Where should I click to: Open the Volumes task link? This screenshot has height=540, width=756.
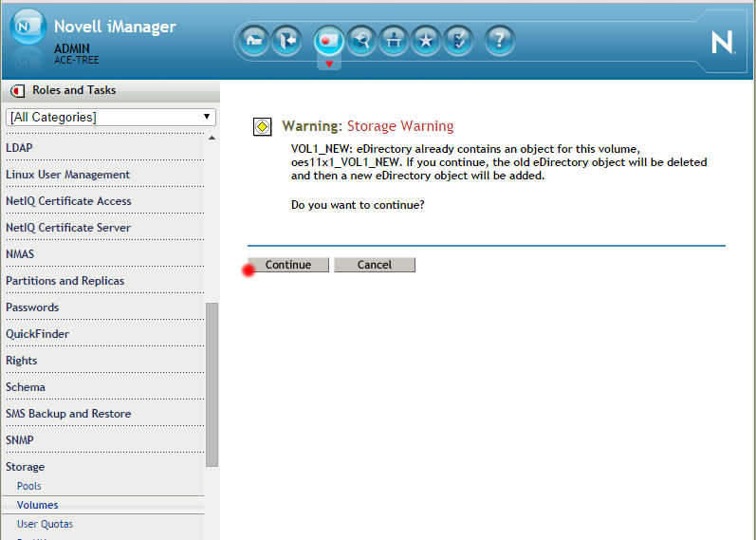click(x=38, y=505)
